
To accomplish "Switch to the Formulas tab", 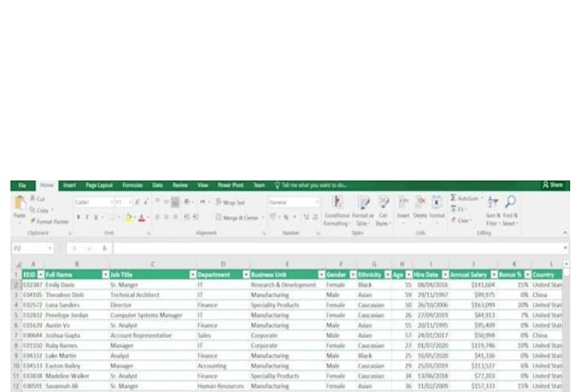I will coord(132,185).
